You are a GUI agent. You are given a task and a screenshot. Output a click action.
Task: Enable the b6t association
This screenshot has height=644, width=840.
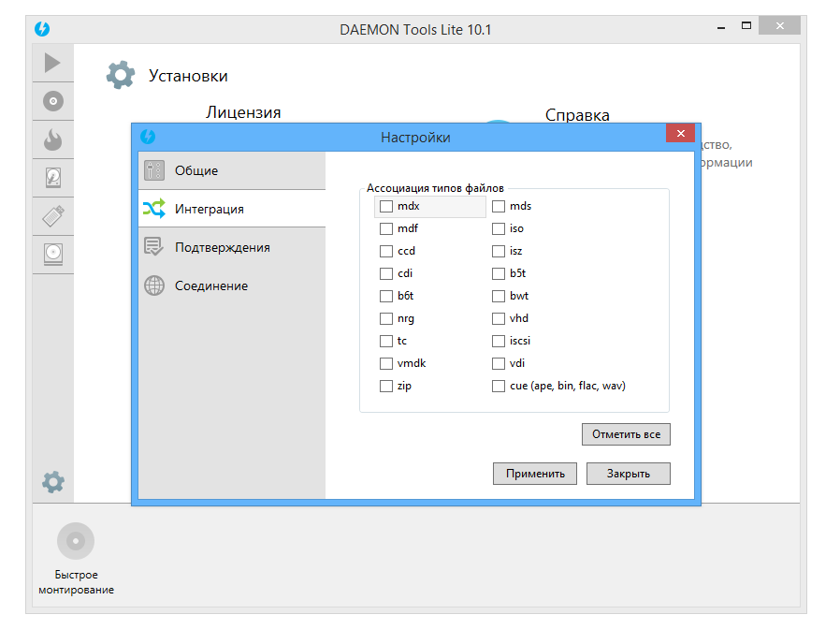[386, 297]
